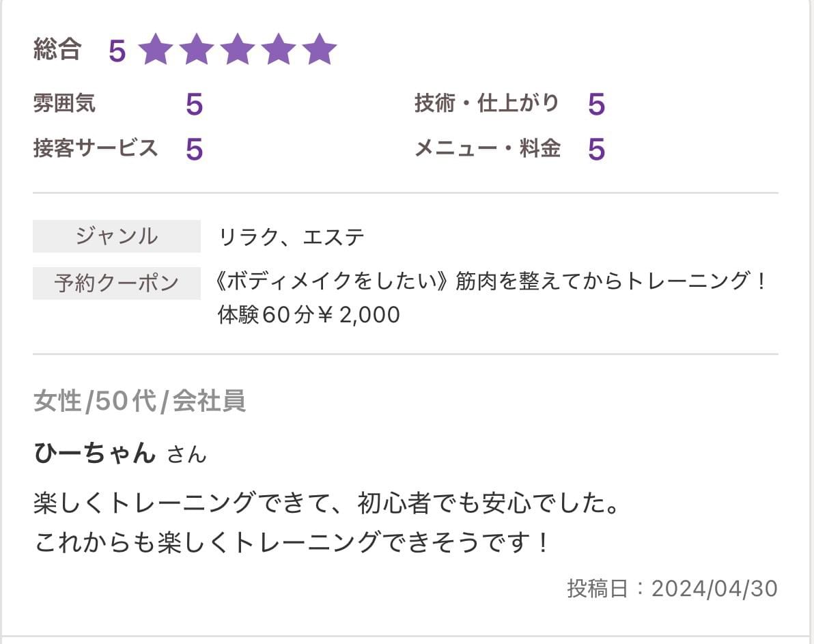Viewport: 814px width, 644px height.
Task: Click the fifth purple rating star
Action: (x=320, y=51)
